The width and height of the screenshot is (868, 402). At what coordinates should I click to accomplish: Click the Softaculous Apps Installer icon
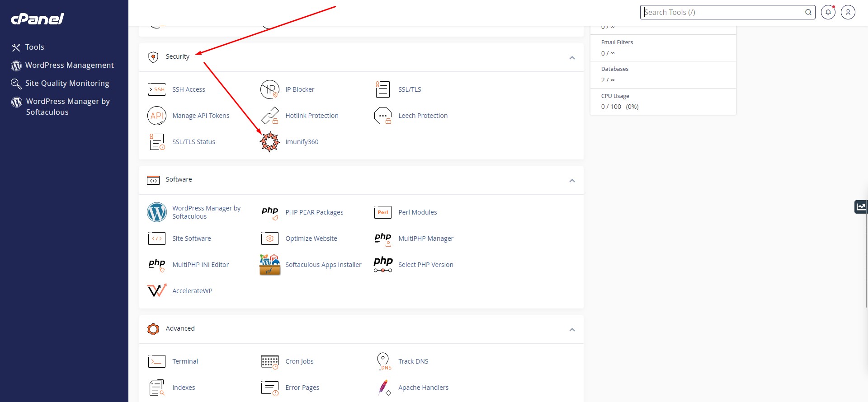270,265
